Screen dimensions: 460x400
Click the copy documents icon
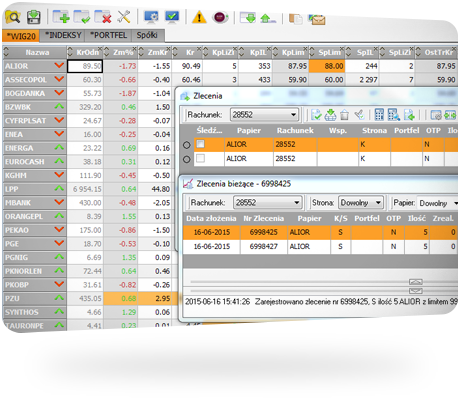click(295, 19)
